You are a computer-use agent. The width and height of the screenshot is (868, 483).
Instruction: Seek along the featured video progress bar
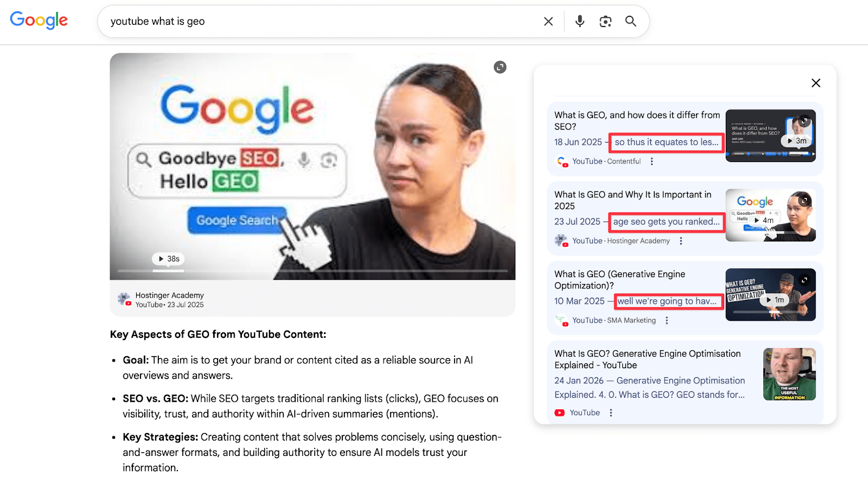(x=312, y=271)
